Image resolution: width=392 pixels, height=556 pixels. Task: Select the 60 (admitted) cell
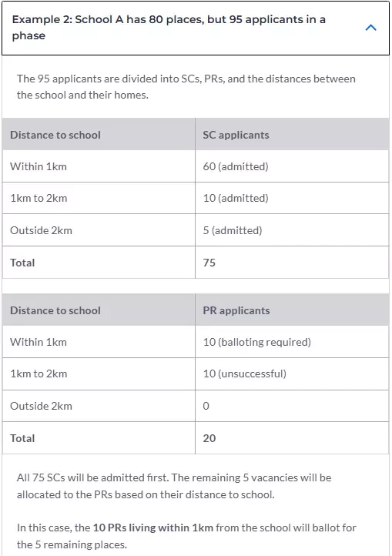click(x=292, y=166)
